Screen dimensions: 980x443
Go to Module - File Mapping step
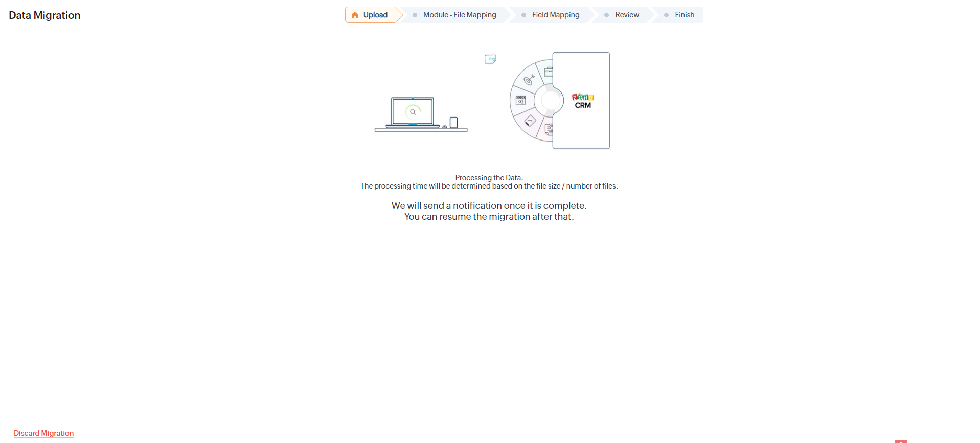[x=459, y=15]
